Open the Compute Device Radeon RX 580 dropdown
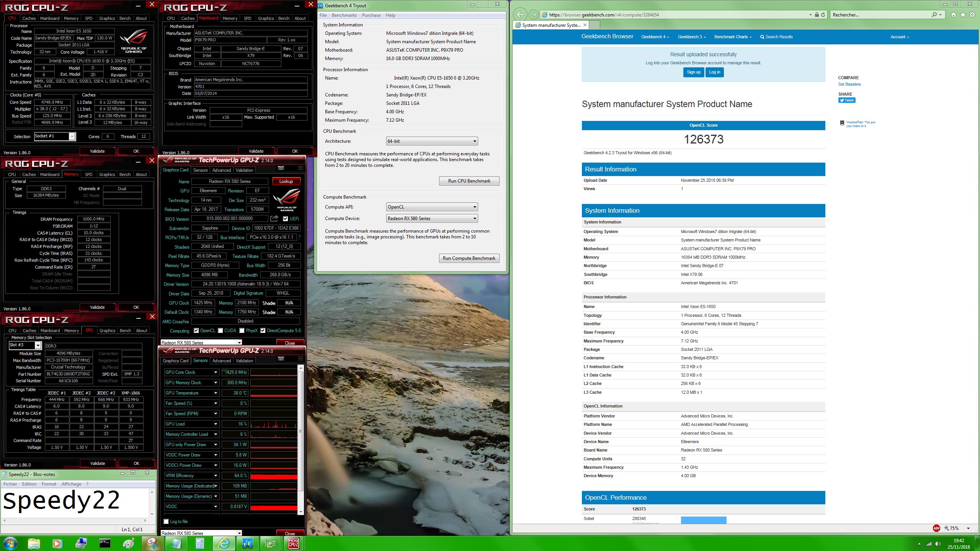980x551 pixels. 432,218
